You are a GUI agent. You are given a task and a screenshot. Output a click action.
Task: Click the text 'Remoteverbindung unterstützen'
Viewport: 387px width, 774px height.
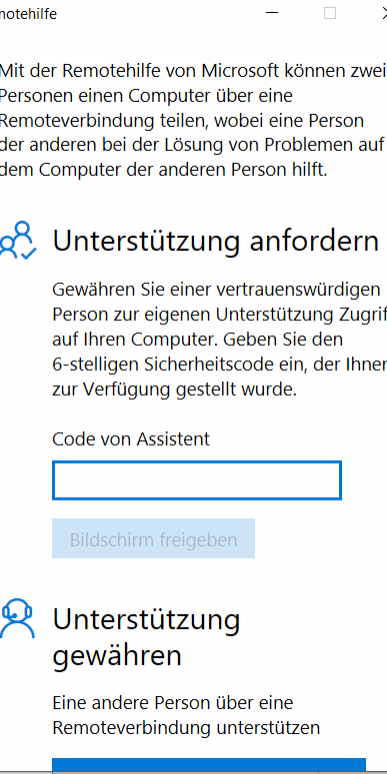pyautogui.click(x=186, y=728)
